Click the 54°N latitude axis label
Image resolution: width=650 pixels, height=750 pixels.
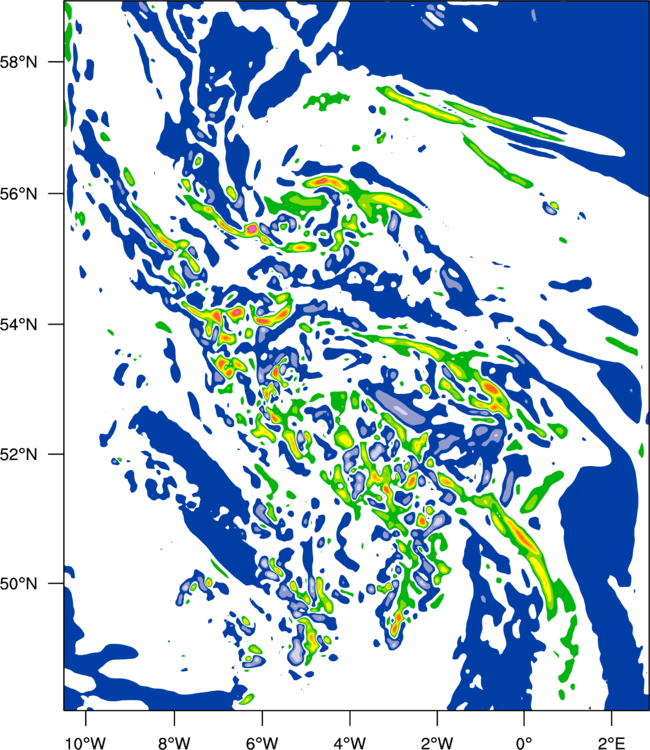coord(18,325)
